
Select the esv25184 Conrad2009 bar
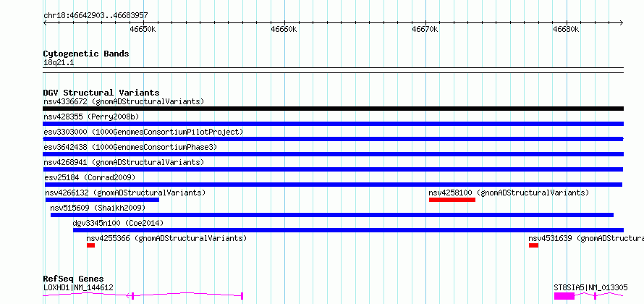[334, 185]
